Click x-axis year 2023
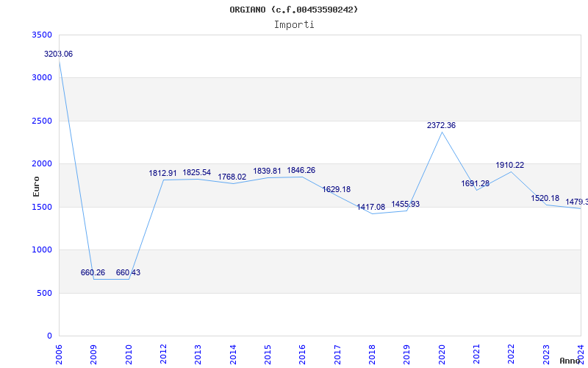The image size is (588, 368). (546, 355)
